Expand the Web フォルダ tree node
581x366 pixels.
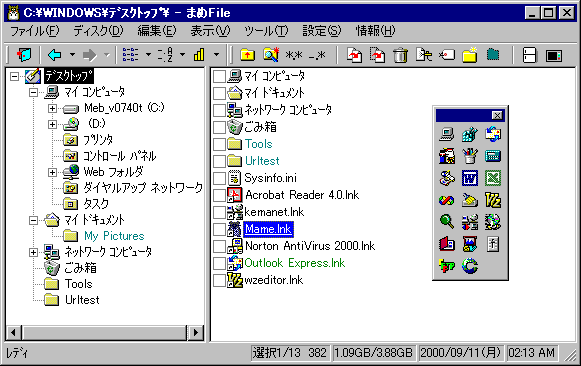click(52, 172)
